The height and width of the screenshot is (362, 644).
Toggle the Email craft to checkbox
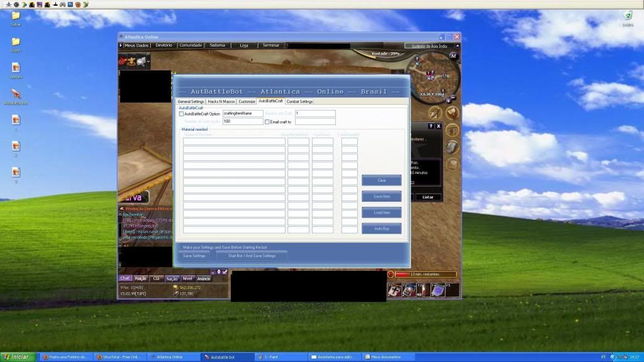coord(267,122)
